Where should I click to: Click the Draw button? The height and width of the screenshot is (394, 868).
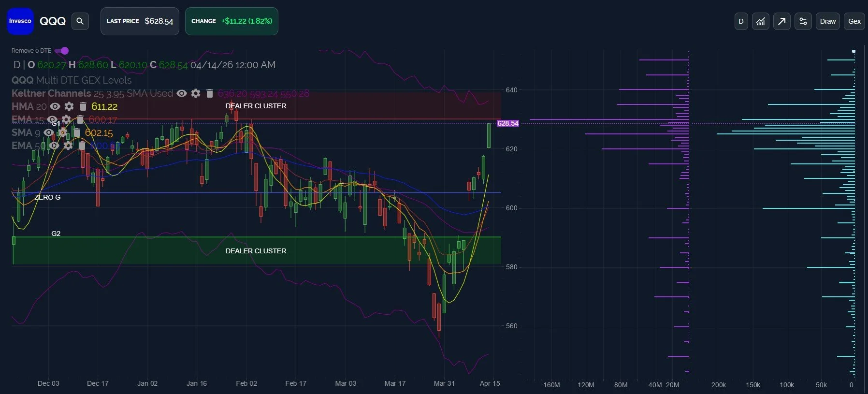click(828, 21)
